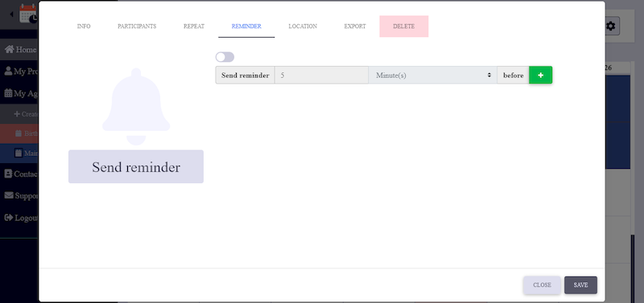Click the pink Delete tab

click(x=404, y=27)
